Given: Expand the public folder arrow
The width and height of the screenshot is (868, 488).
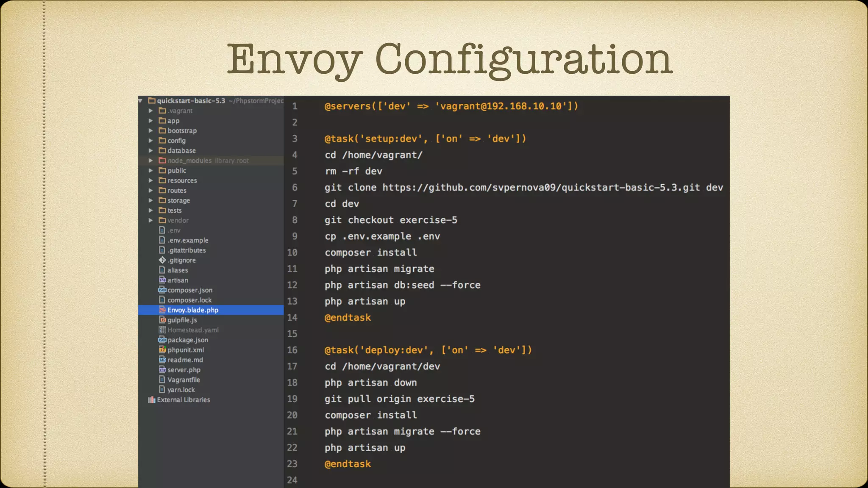Looking at the screenshot, I should tap(150, 170).
